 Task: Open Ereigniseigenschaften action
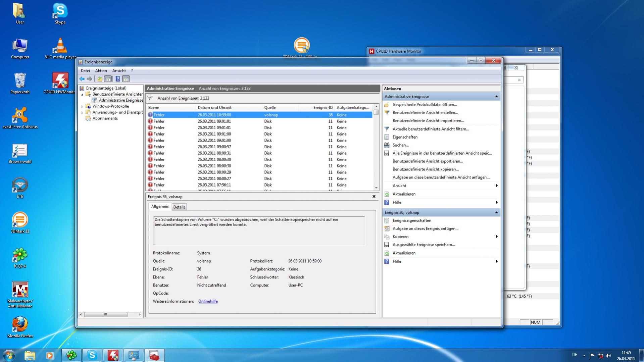pyautogui.click(x=412, y=220)
